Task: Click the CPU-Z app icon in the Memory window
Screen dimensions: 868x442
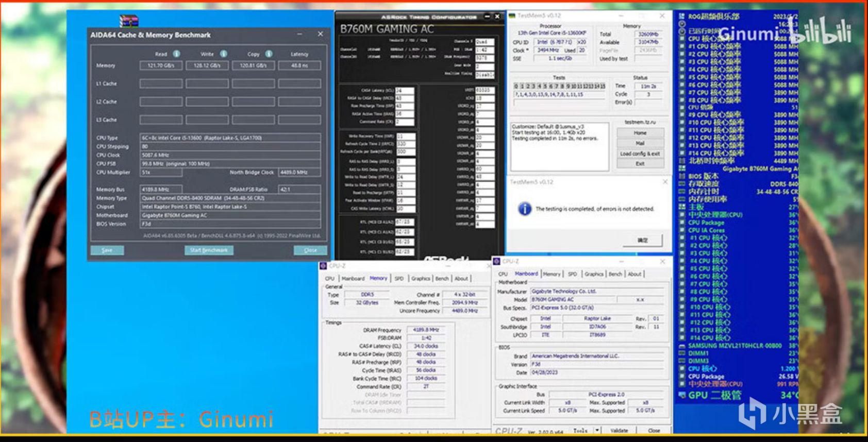Action: click(x=324, y=266)
